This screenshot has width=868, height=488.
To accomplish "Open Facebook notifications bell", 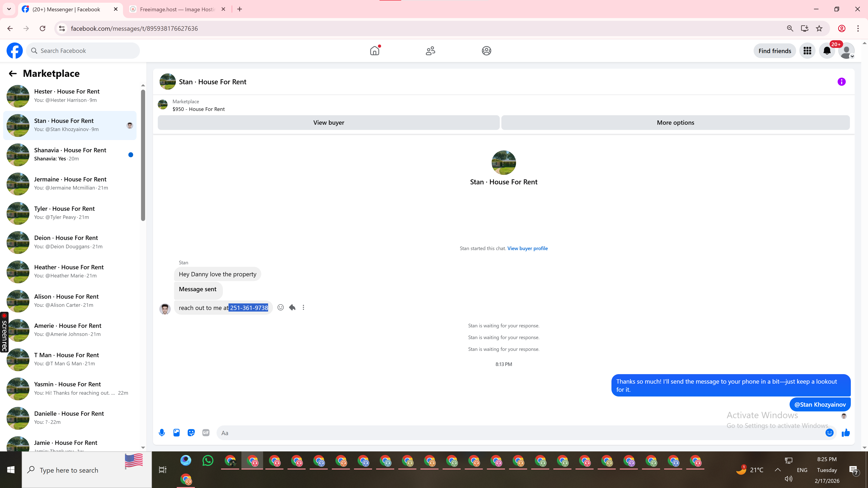I will [827, 51].
